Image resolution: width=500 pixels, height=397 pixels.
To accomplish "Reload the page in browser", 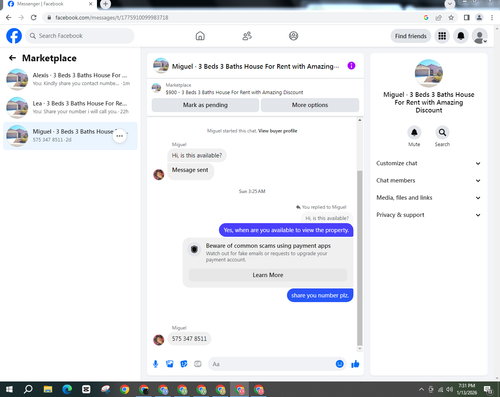I will tap(33, 17).
